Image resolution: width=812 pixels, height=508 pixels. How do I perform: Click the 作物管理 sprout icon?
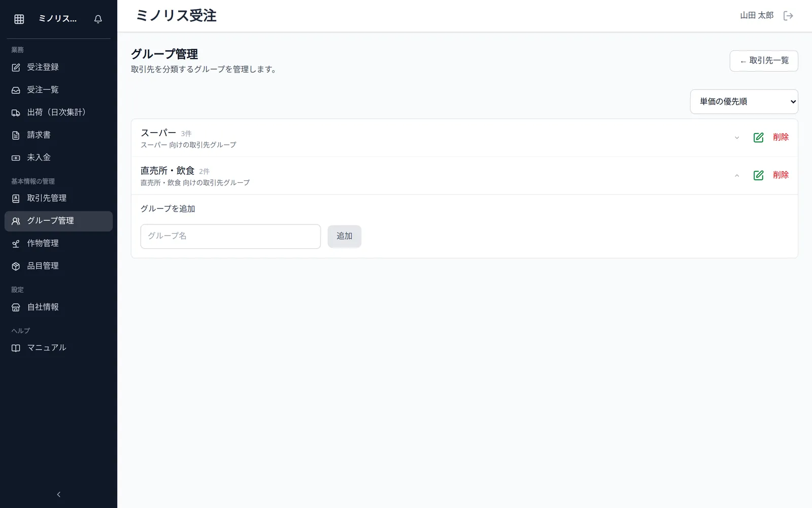pos(16,244)
